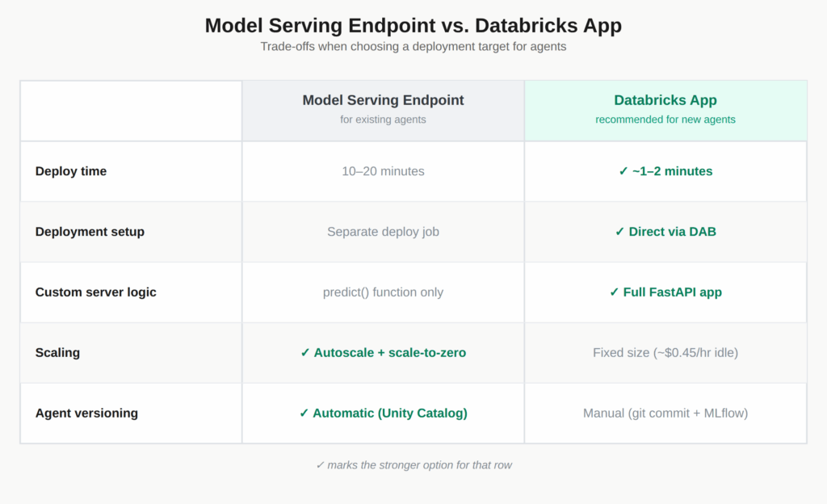The height and width of the screenshot is (504, 827).
Task: Click 'recommended for new agents' subheading
Action: coord(665,120)
